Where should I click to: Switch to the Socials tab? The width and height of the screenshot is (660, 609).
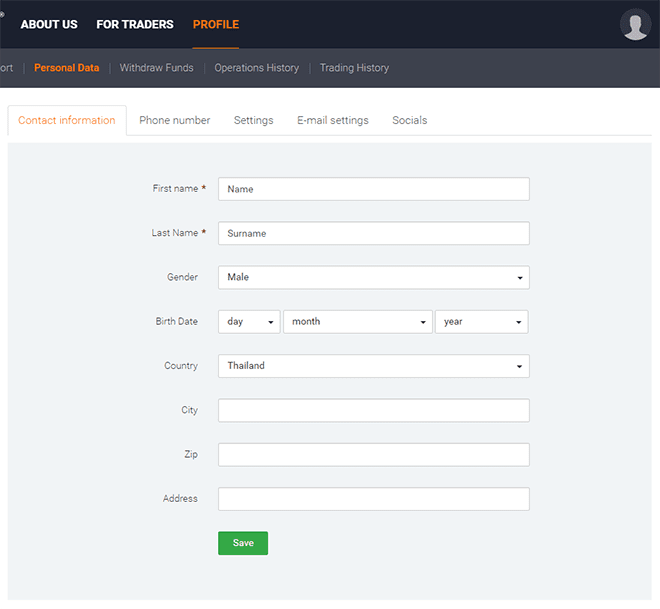click(410, 120)
